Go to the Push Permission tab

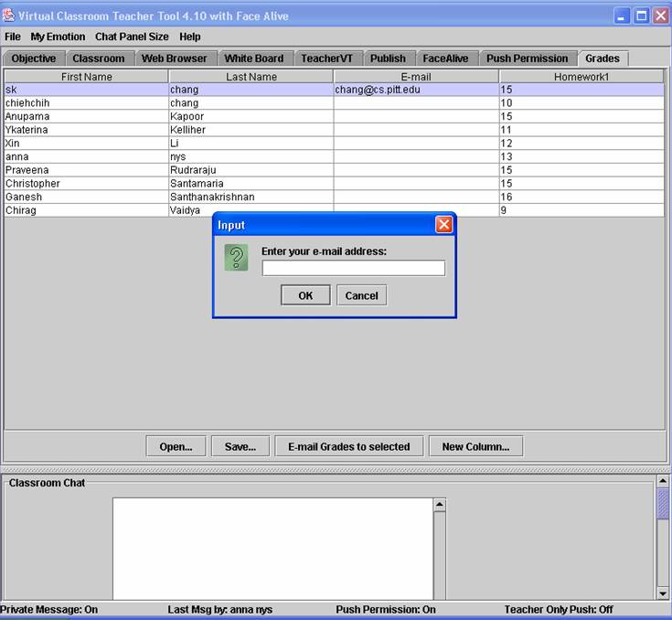[528, 59]
